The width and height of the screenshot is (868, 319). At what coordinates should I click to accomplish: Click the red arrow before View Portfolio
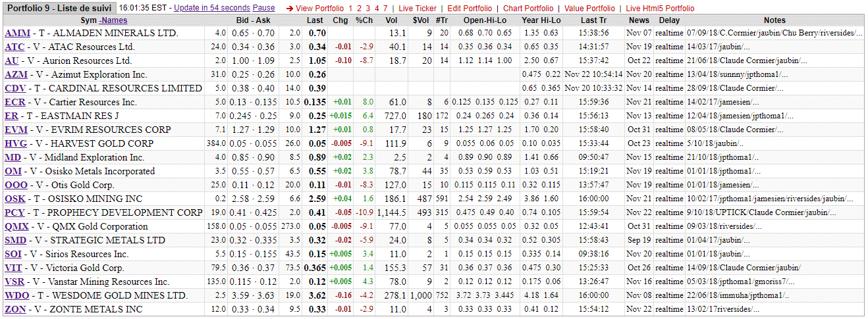click(290, 9)
